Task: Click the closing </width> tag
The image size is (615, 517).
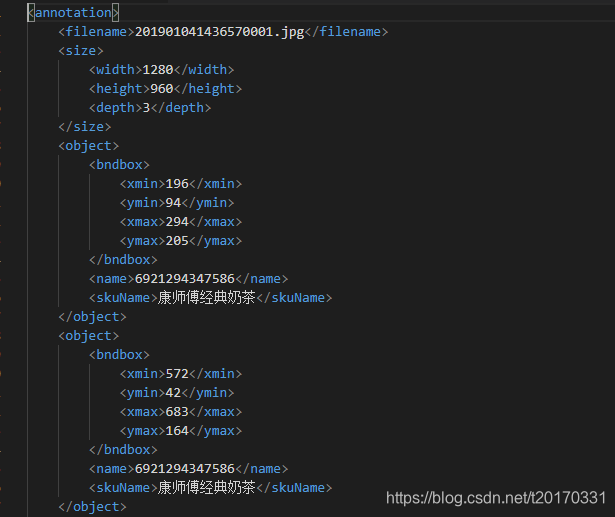Action: (204, 70)
